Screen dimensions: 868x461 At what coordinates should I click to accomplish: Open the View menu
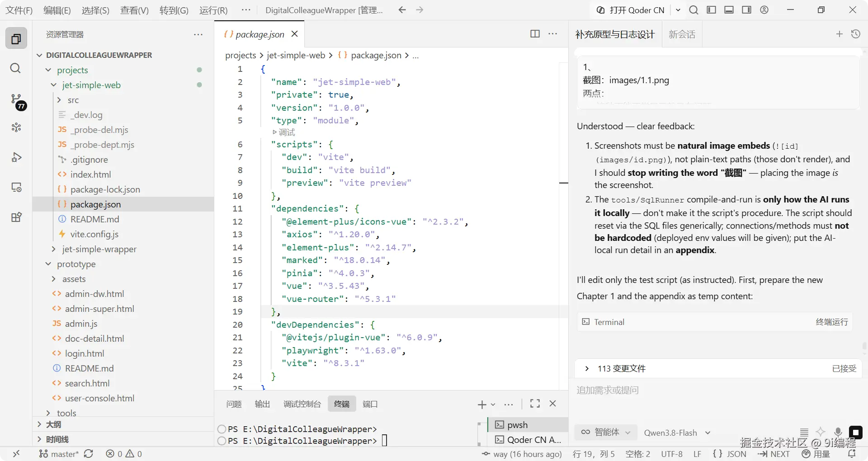(x=134, y=10)
